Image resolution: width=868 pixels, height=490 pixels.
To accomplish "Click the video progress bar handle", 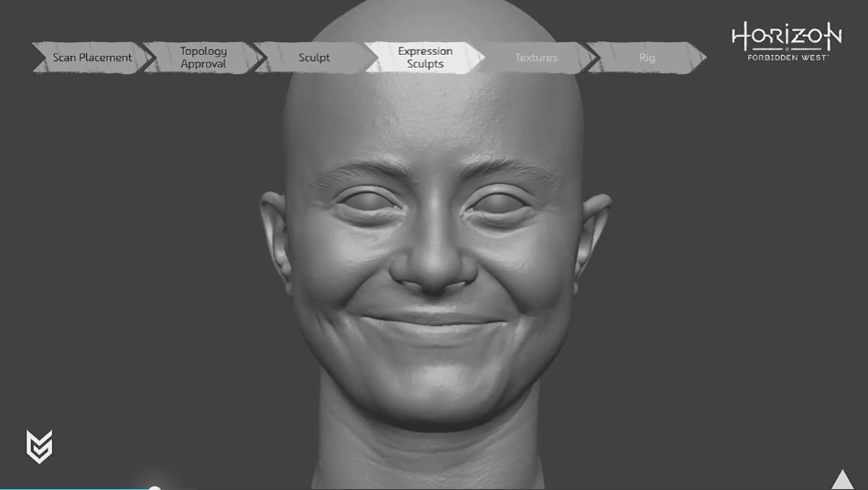I will [155, 488].
